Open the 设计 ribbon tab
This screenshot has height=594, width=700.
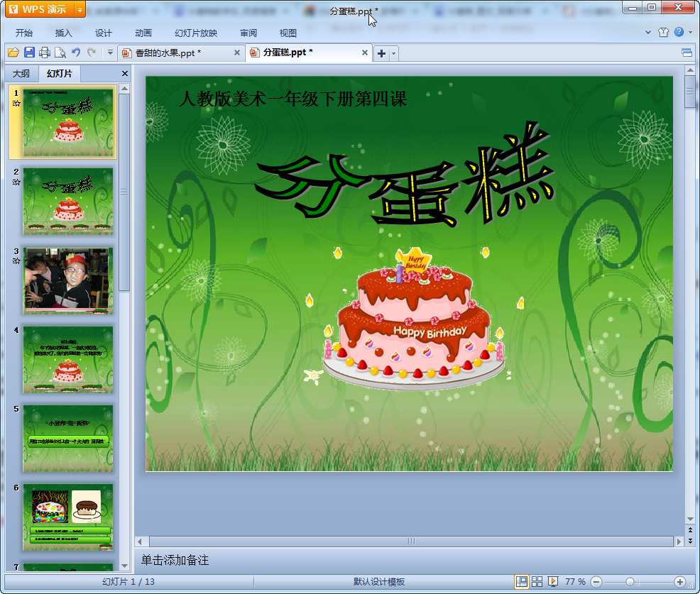pos(103,33)
